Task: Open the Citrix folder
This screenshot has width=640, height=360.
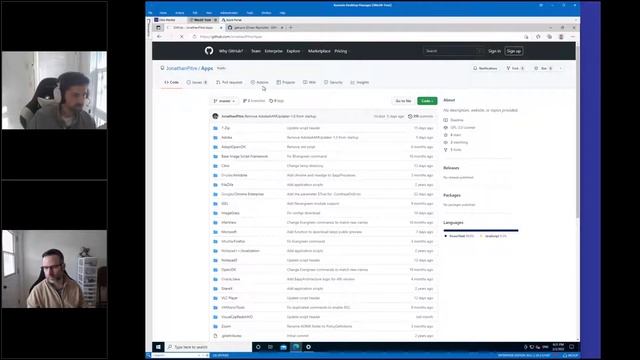Action: [x=225, y=166]
